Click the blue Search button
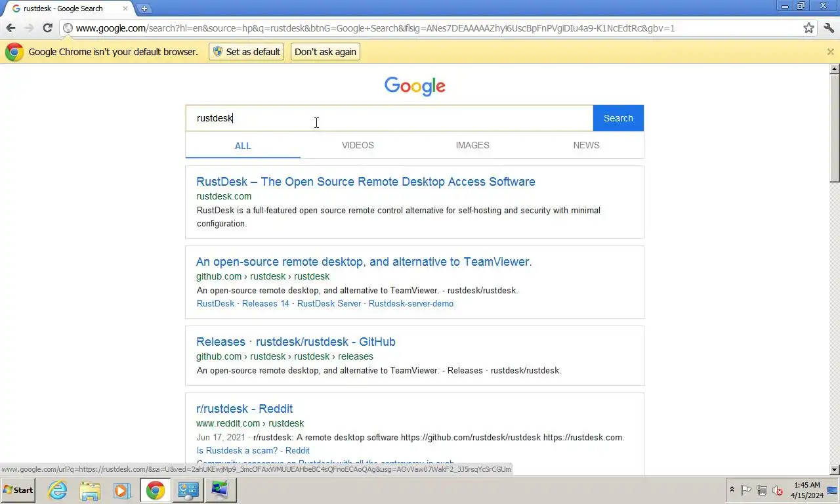Screen dimensions: 840x504 618,118
